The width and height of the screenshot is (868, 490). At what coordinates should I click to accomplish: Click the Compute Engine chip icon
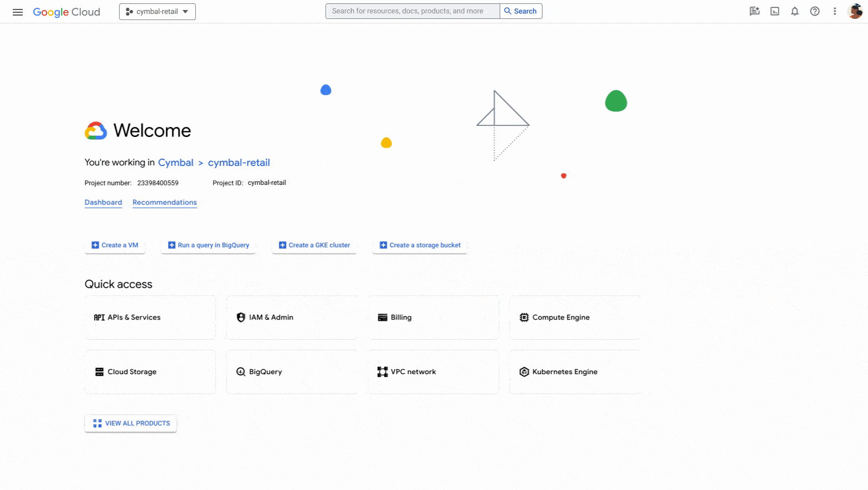[524, 317]
